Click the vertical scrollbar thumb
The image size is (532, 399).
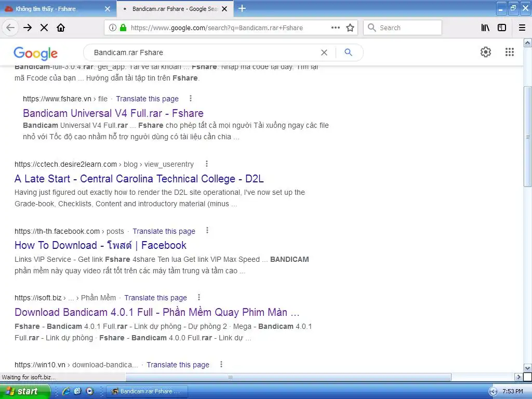pyautogui.click(x=528, y=137)
